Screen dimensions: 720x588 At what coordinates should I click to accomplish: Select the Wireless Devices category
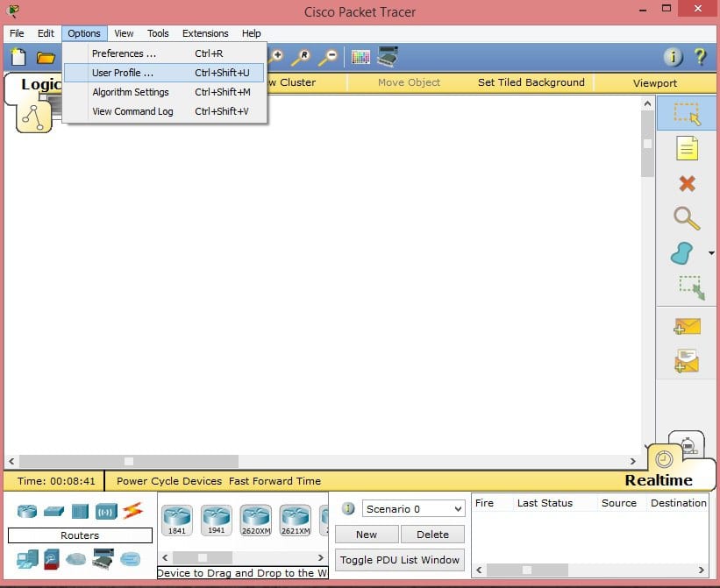(106, 512)
